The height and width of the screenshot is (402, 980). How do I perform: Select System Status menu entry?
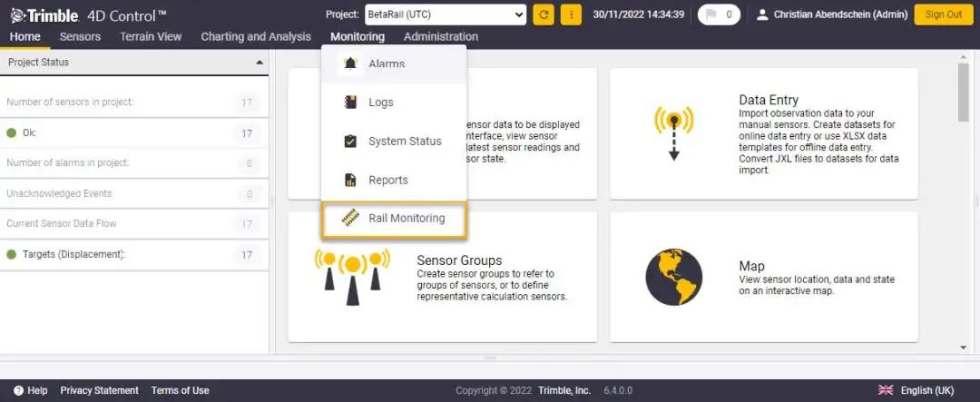click(x=394, y=142)
